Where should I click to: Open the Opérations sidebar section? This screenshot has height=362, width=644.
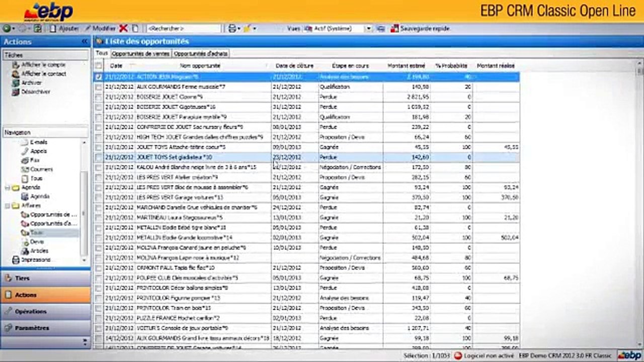[45, 311]
